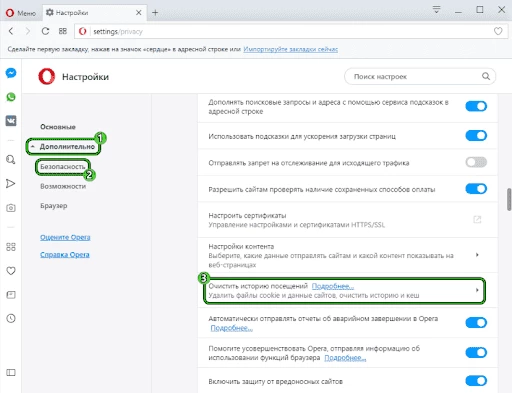
Task: Open Bookmarks heart in sidebar
Action: pos(11,271)
